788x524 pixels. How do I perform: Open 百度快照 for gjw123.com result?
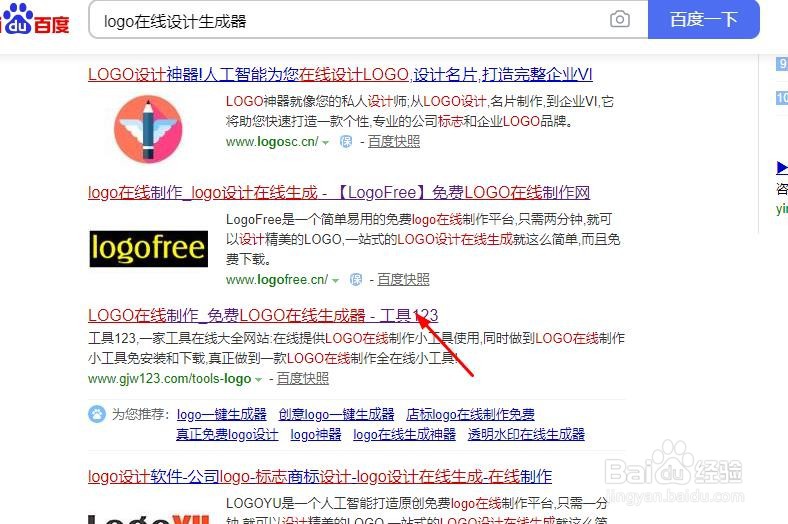[303, 378]
